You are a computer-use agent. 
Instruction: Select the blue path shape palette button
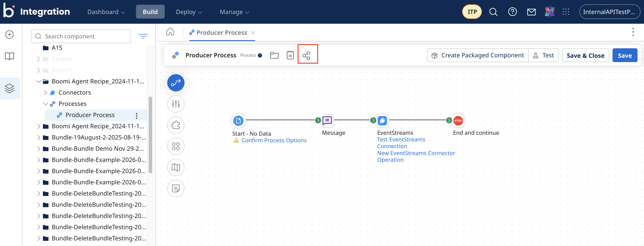tap(176, 83)
